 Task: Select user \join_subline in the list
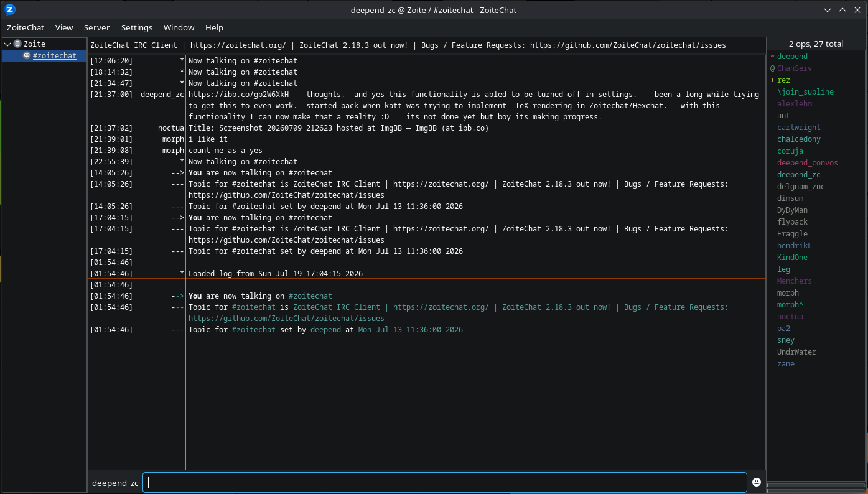[x=805, y=92]
